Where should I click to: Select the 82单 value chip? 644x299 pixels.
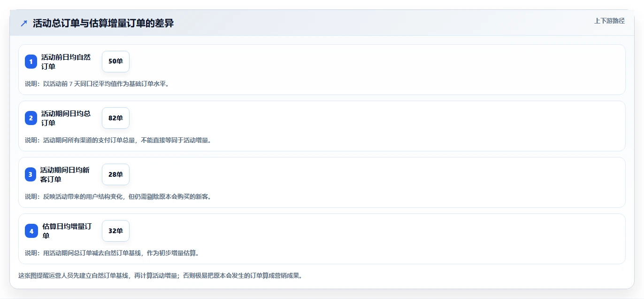(x=115, y=118)
